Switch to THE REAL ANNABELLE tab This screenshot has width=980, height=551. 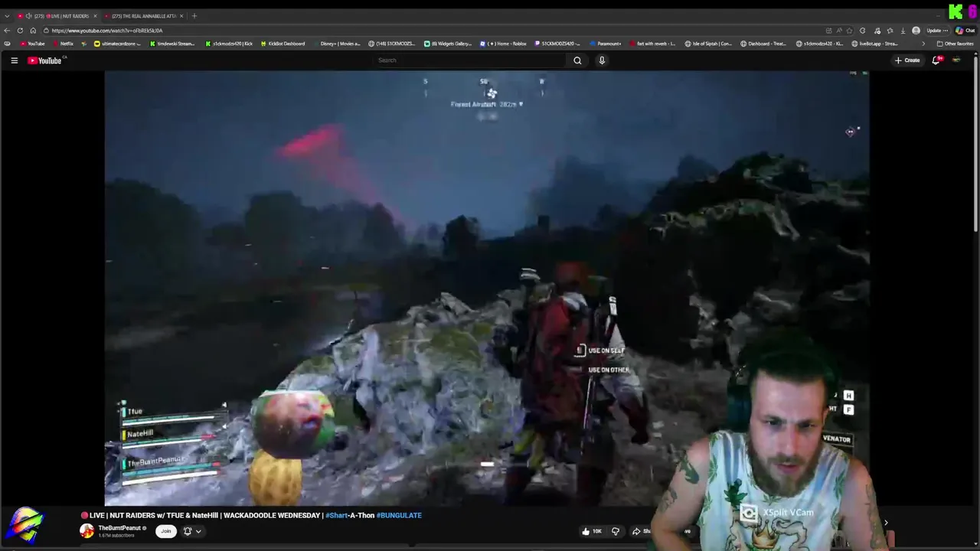(x=143, y=16)
